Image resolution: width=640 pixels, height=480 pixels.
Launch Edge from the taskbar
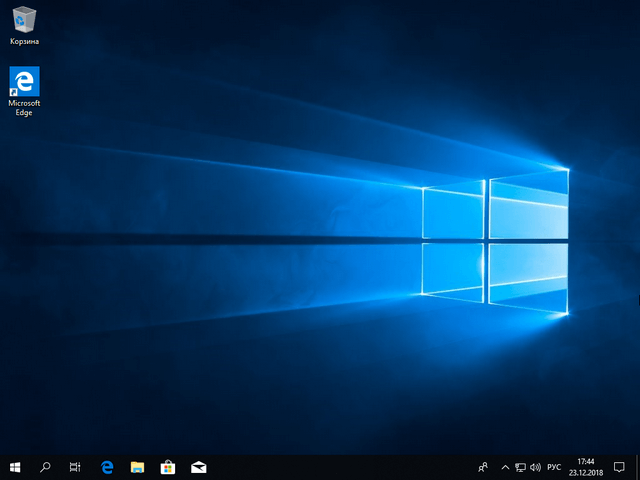tap(107, 467)
